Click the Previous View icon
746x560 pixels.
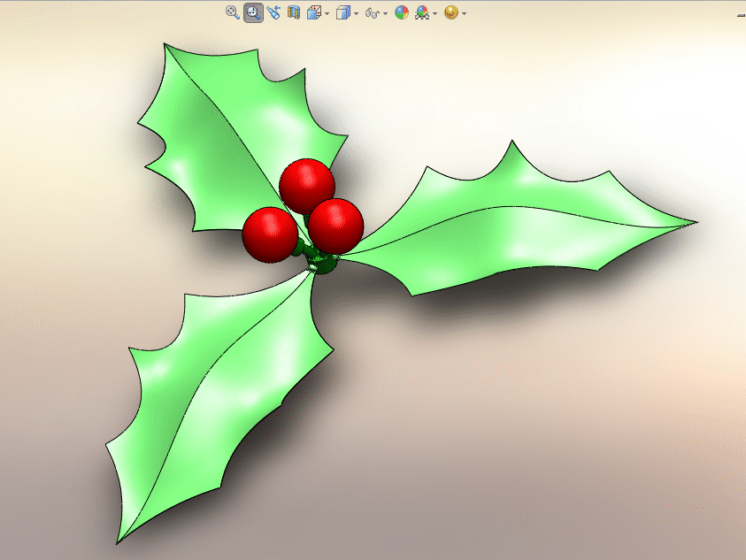pos(273,12)
